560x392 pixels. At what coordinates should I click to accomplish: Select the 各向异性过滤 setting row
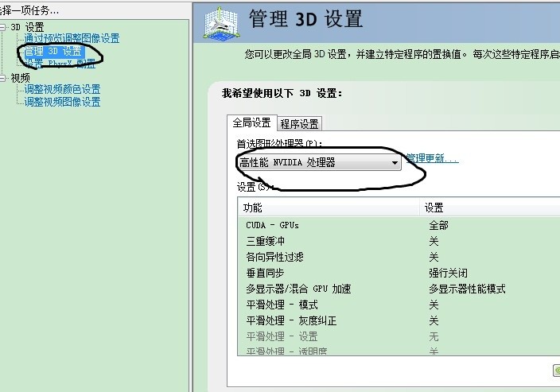point(399,257)
